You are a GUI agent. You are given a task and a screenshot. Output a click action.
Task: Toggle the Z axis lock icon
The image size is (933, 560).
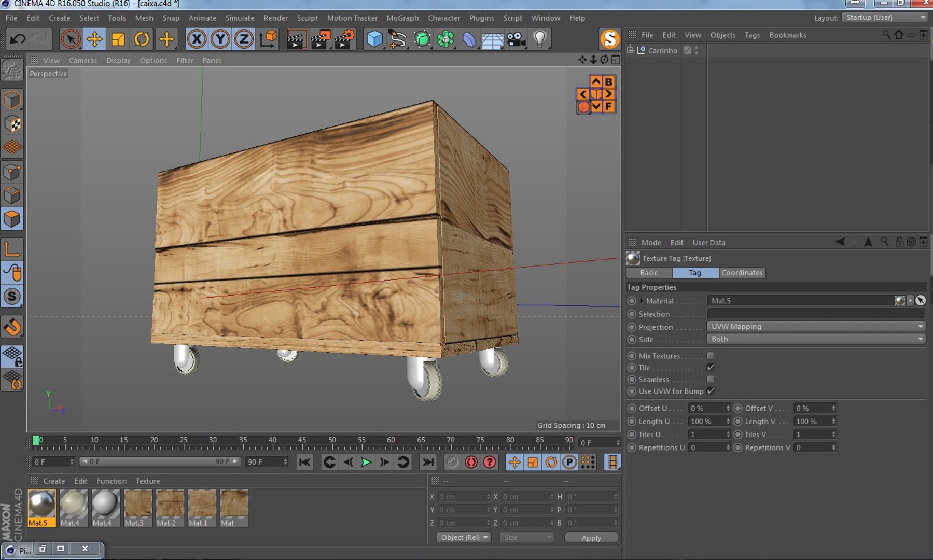point(244,39)
